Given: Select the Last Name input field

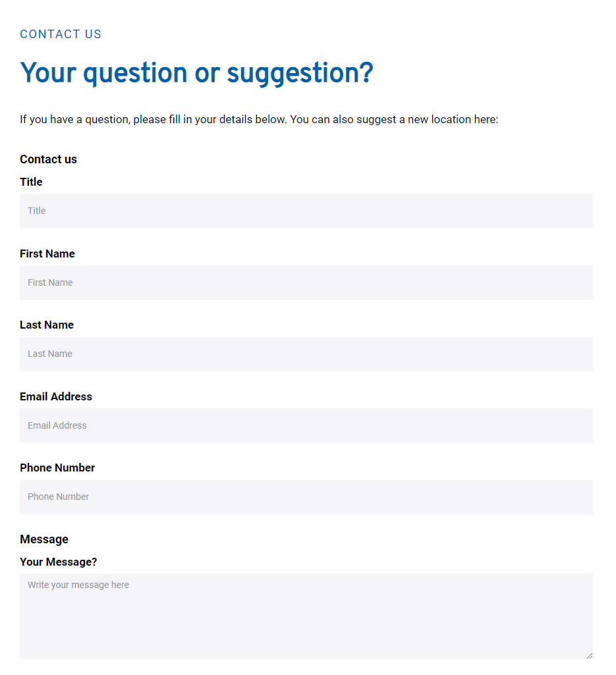Looking at the screenshot, I should [x=306, y=354].
